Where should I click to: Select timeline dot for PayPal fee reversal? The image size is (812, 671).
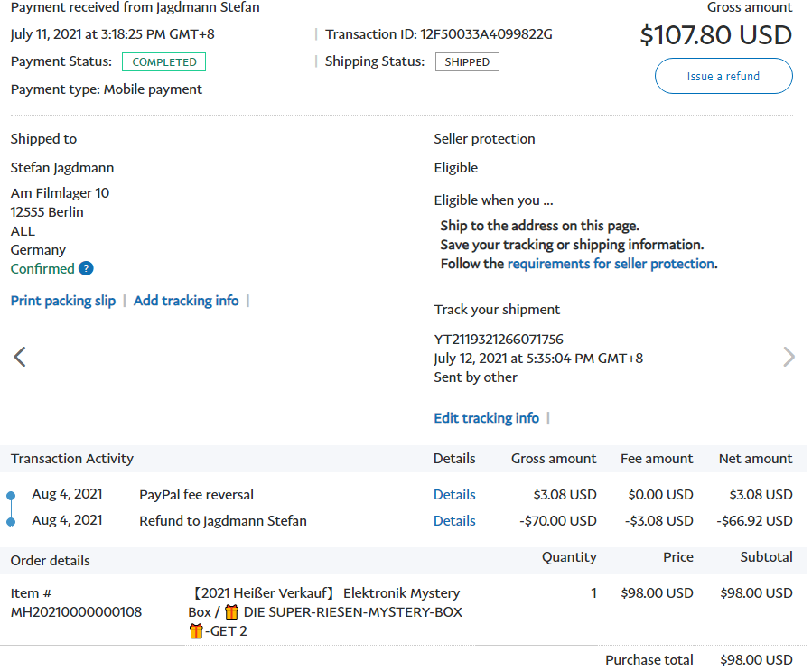pyautogui.click(x=11, y=495)
